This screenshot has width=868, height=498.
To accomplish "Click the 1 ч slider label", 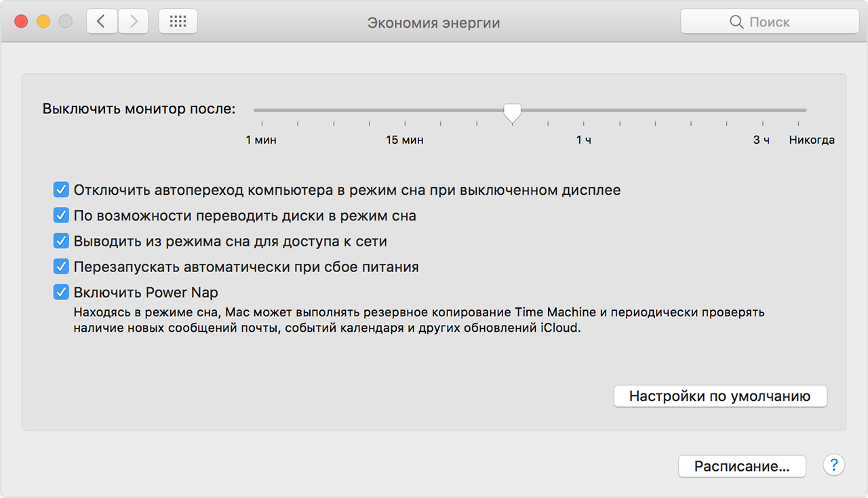I will [584, 140].
